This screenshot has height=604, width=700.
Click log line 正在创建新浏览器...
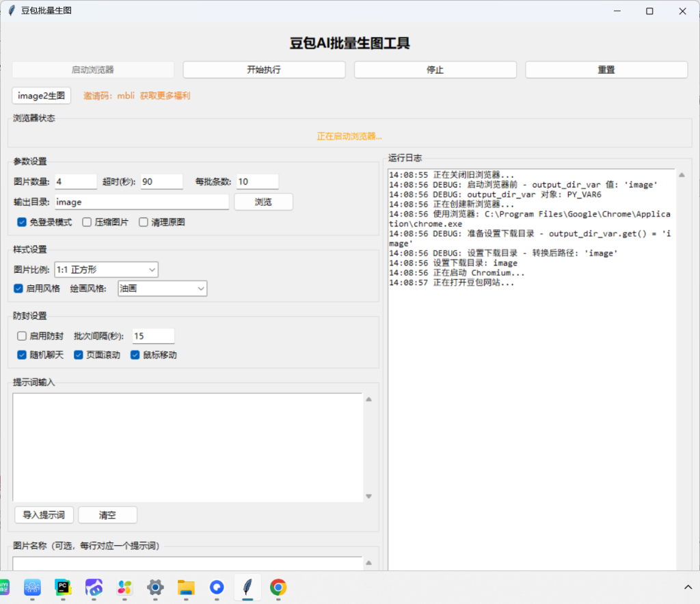tap(452, 204)
